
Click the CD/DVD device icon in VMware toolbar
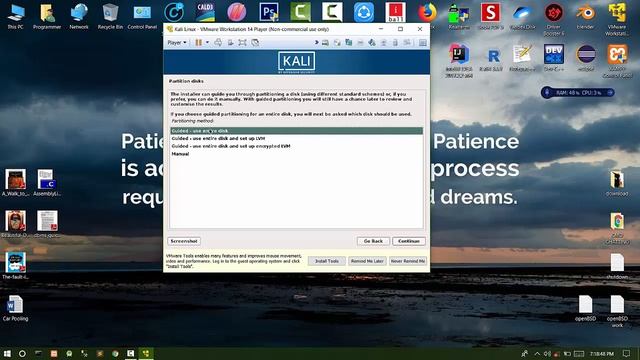(337, 42)
